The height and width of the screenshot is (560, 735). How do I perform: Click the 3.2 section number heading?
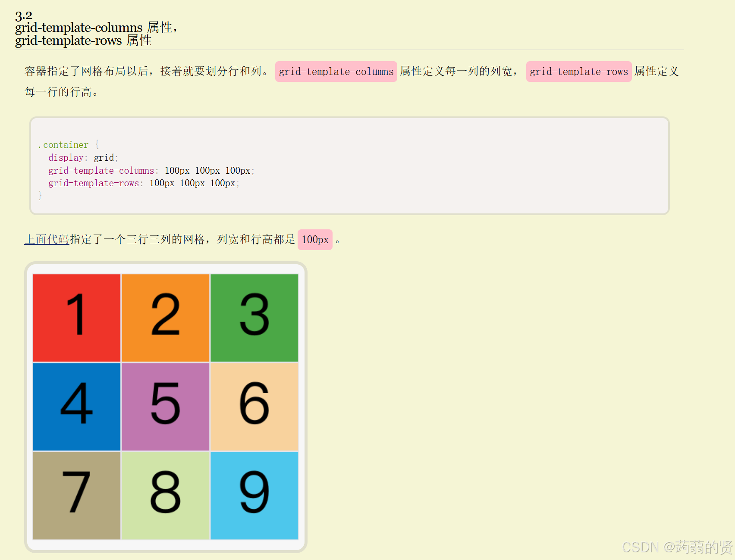24,16
